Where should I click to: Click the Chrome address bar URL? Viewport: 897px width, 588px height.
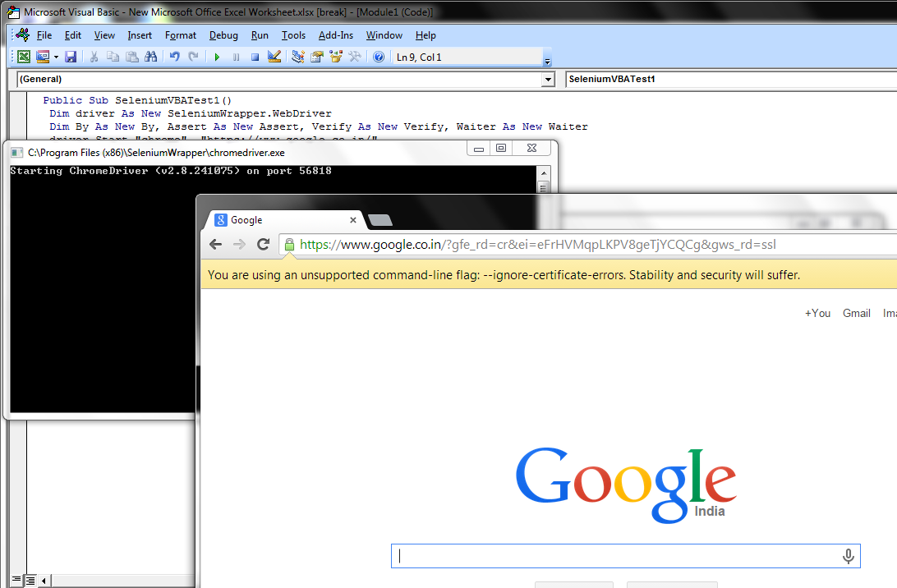click(x=538, y=245)
